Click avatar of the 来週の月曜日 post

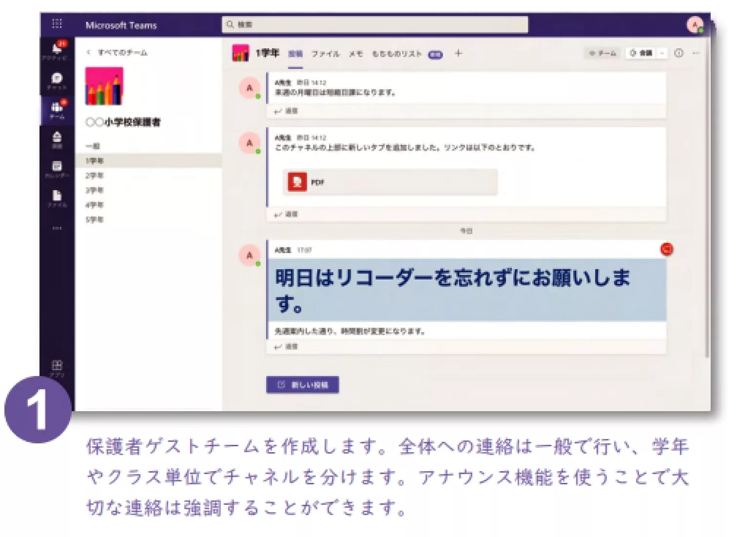(250, 88)
